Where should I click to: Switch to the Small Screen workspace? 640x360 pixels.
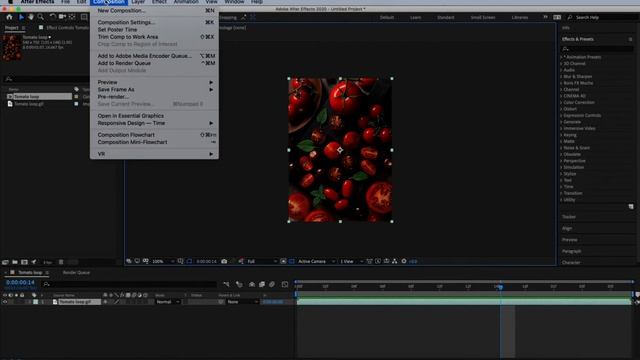click(x=483, y=18)
